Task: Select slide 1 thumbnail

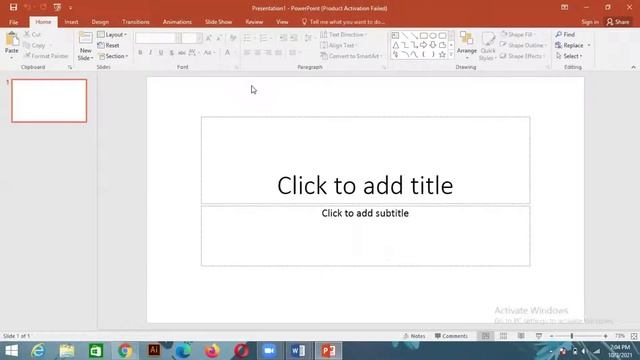Action: point(49,101)
